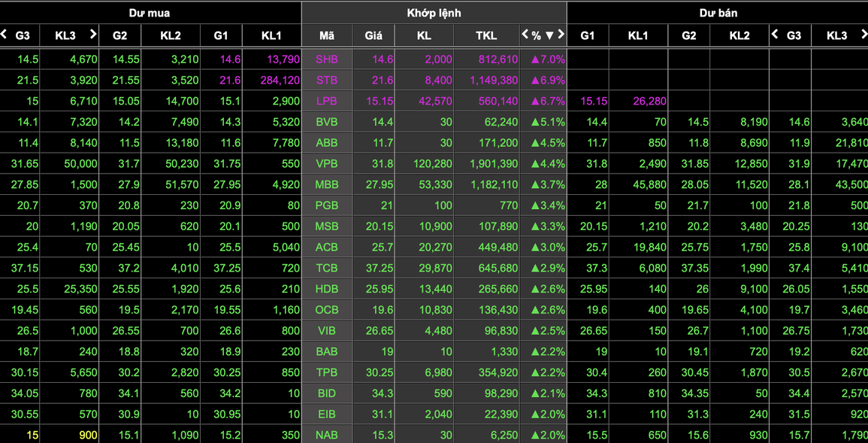
Task: Click TCB's matched price 37.25 in Giá column
Action: tap(380, 268)
